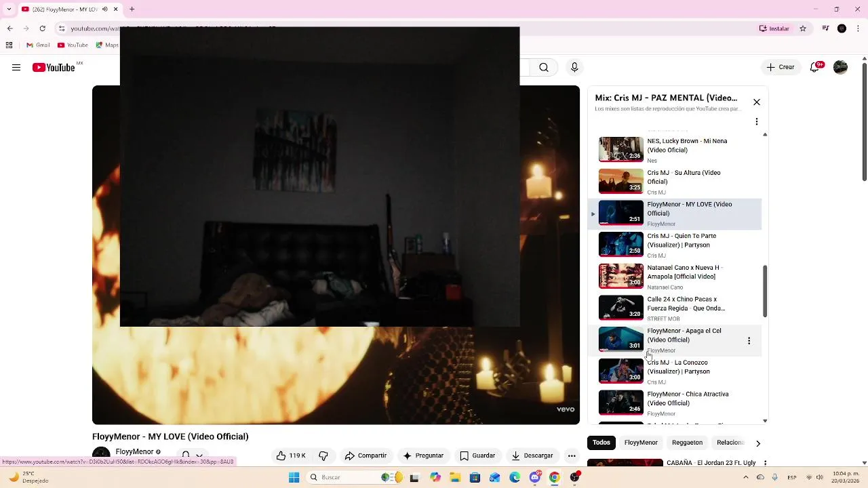The width and height of the screenshot is (868, 488).
Task: Start voice search with microphone icon
Action: tap(574, 68)
